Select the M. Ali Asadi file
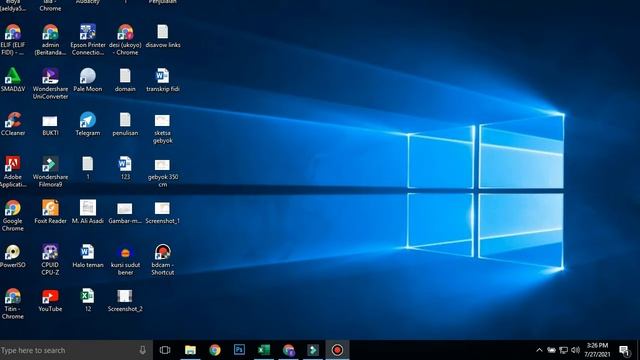This screenshot has width=640, height=360. point(88,212)
